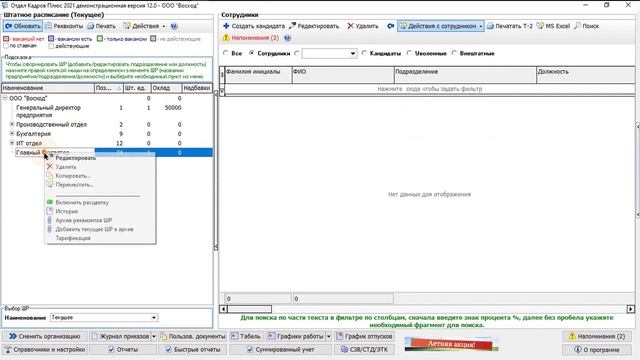Click the Наименование column header

click(x=48, y=88)
